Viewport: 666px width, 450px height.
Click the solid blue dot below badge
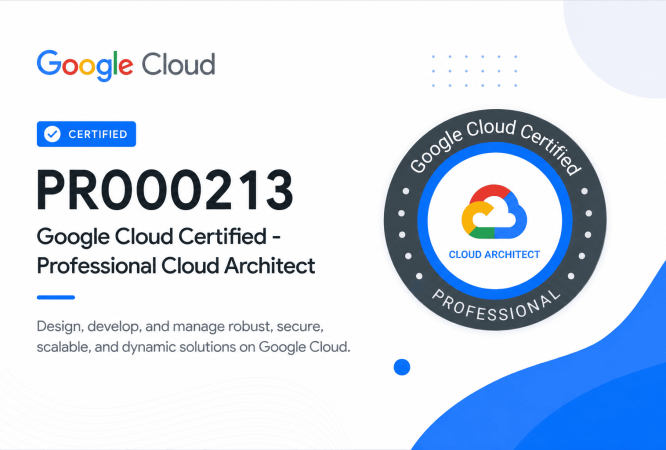click(x=402, y=367)
